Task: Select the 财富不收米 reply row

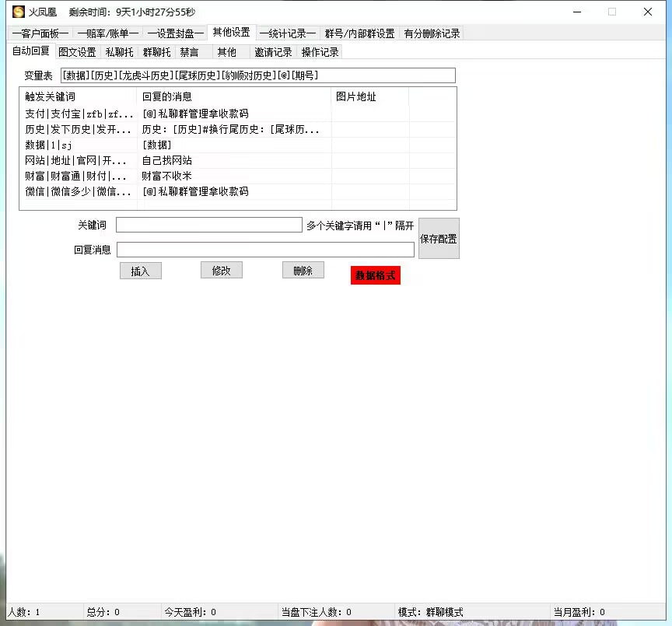Action: coord(166,177)
